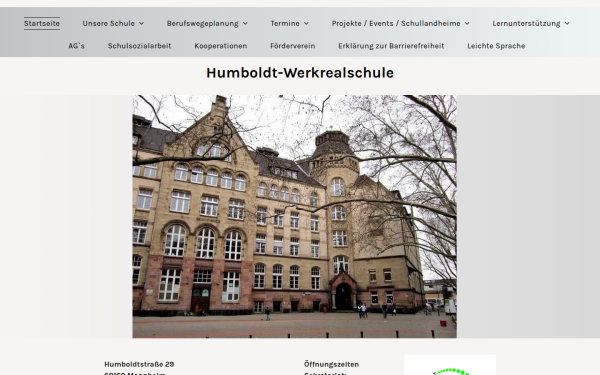600x375 pixels.
Task: Click the Humboldt-Werkrealschule heading
Action: (x=300, y=73)
